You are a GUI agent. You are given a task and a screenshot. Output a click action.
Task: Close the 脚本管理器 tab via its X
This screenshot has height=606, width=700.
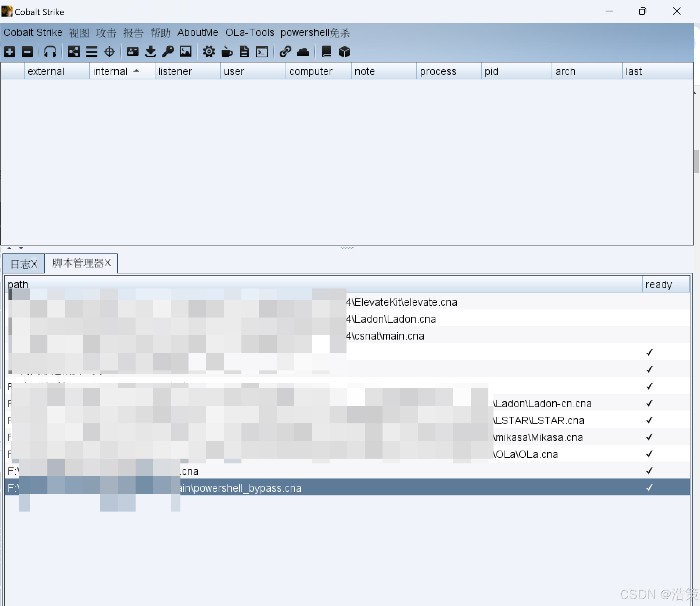tap(107, 263)
